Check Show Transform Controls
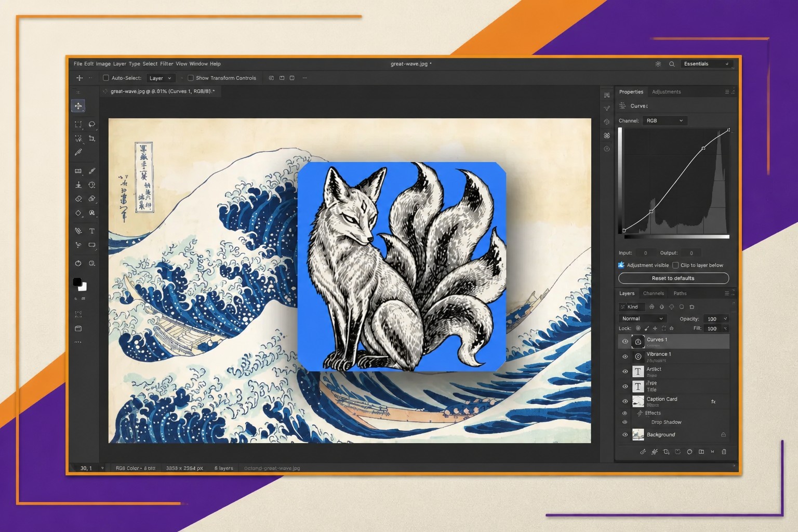Screen dimensions: 798x532 click(191, 78)
